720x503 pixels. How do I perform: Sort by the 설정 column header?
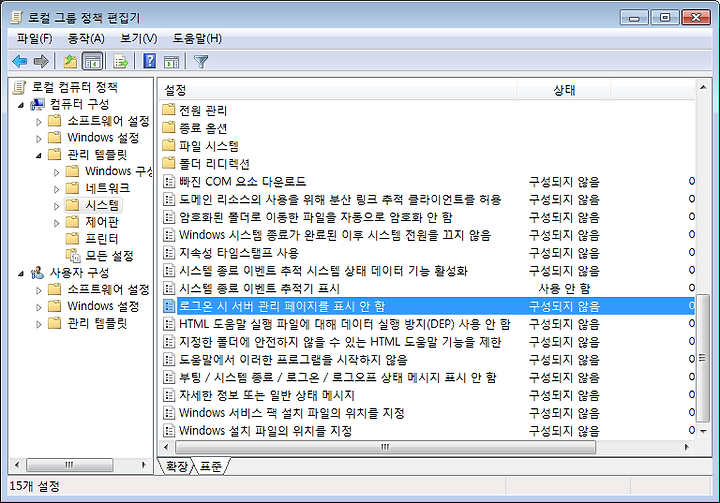coord(338,90)
